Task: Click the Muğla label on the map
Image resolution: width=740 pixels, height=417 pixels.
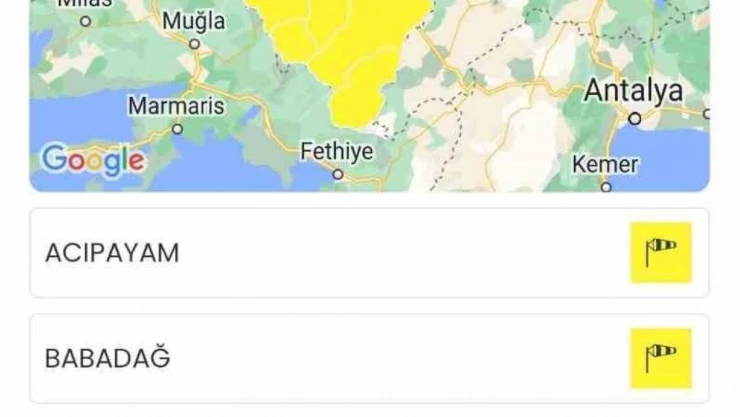Action: point(194,20)
